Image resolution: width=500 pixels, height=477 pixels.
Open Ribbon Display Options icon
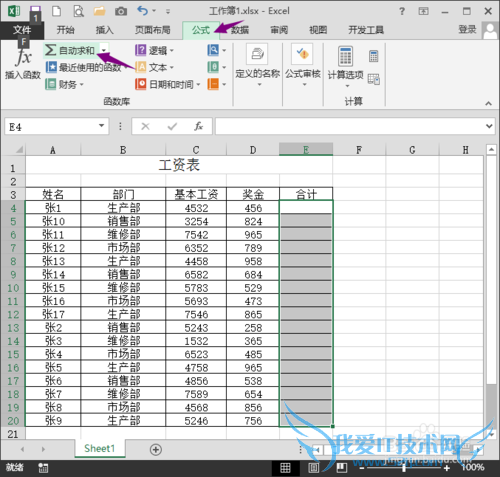point(424,11)
